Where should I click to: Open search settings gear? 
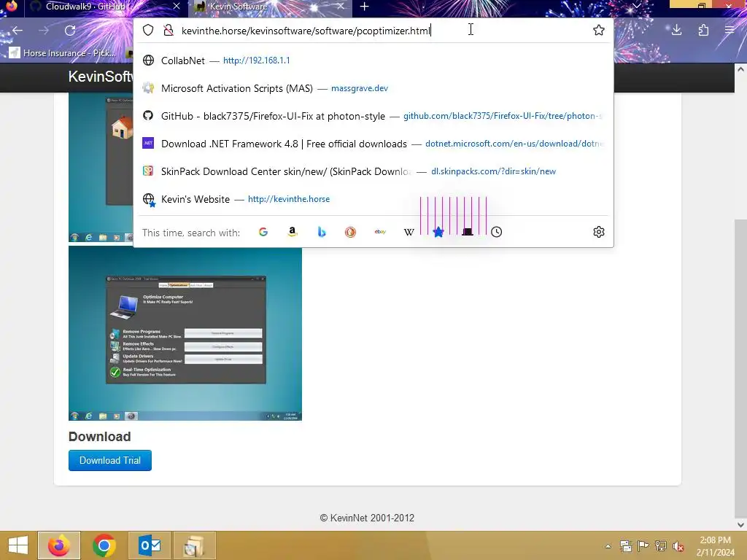(x=599, y=232)
